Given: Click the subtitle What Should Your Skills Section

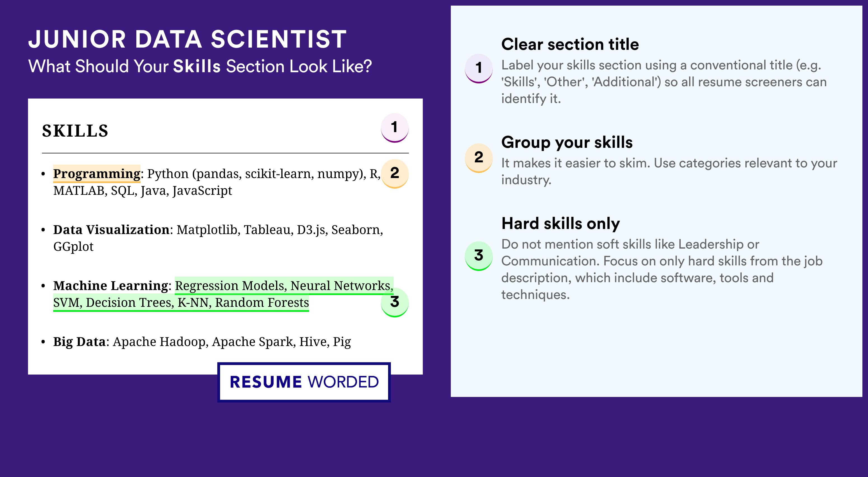Looking at the screenshot, I should point(200,66).
